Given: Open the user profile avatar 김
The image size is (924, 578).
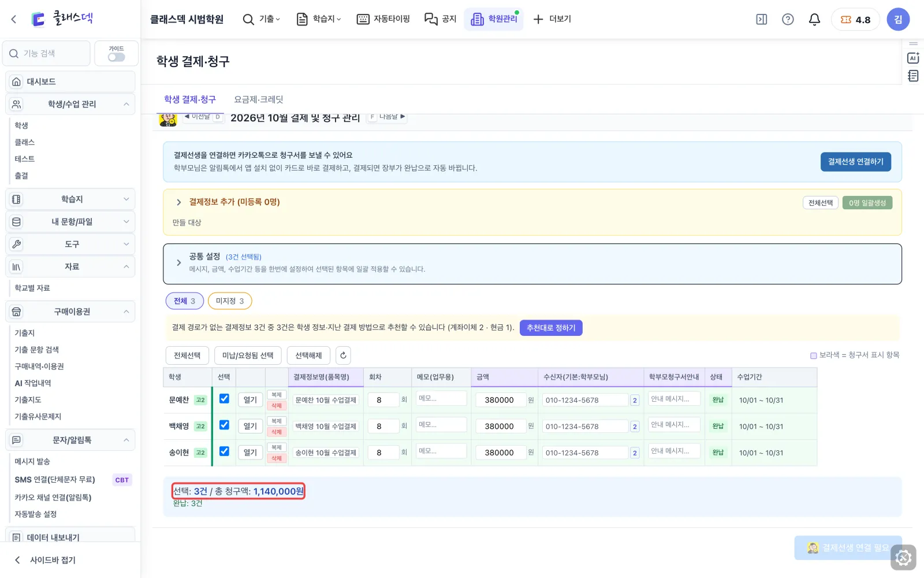Looking at the screenshot, I should pos(898,19).
